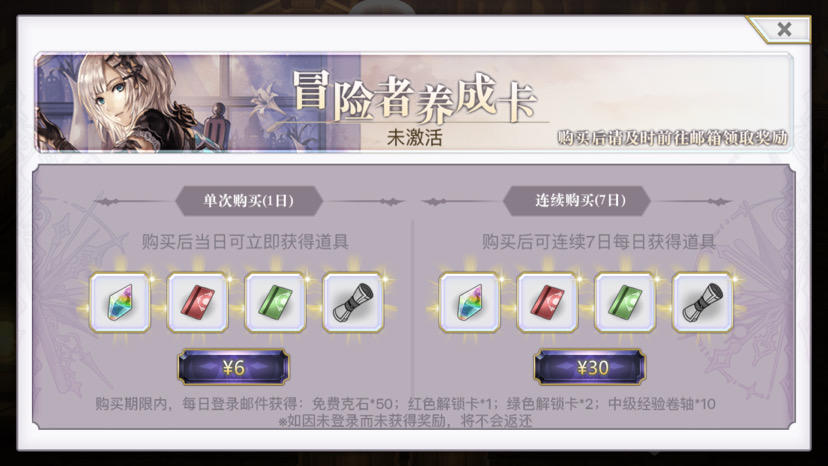The image size is (828, 466).
Task: Buy the 7-day card for ¥30
Action: 590,367
